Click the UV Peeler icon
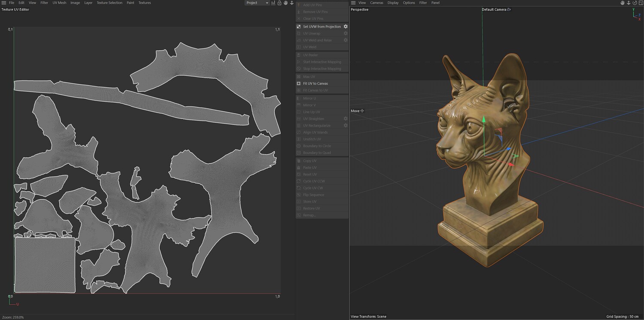Image resolution: width=644 pixels, height=320 pixels. [x=299, y=55]
